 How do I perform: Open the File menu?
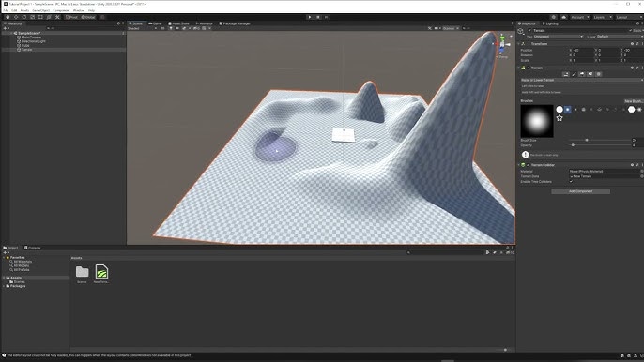point(6,10)
